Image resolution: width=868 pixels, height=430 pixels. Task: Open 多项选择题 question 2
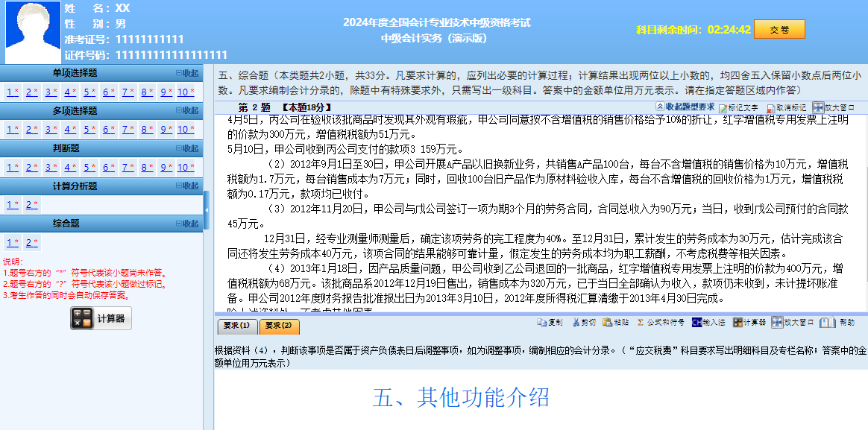point(32,130)
